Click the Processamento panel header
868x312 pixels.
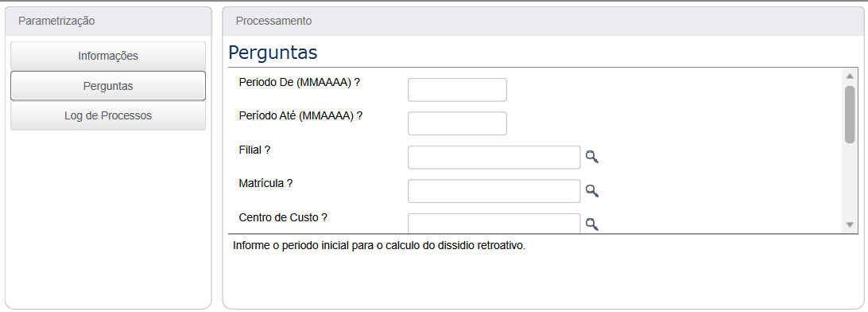click(x=542, y=21)
